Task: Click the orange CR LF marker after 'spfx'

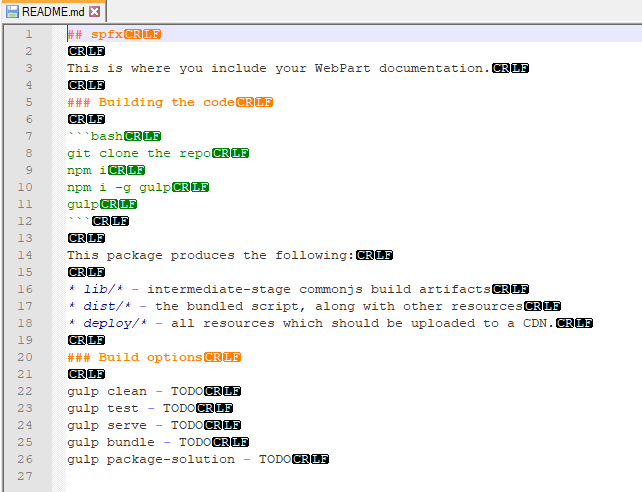Action: coord(142,34)
